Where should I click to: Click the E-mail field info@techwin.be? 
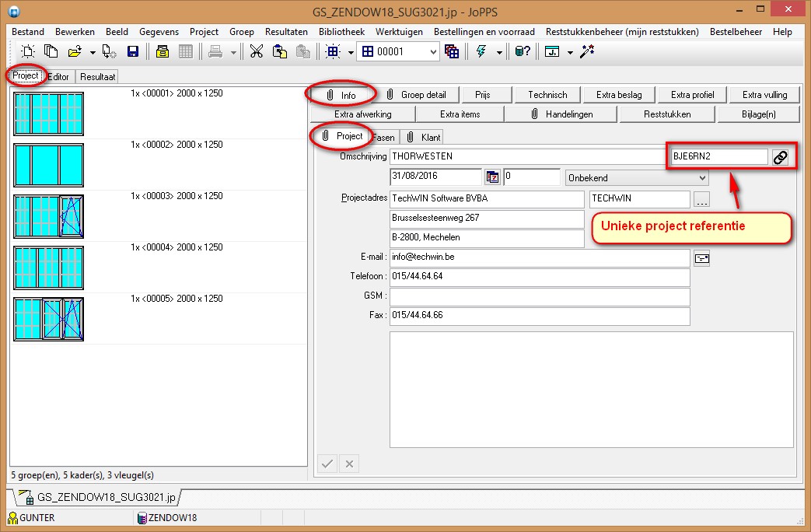(x=540, y=258)
